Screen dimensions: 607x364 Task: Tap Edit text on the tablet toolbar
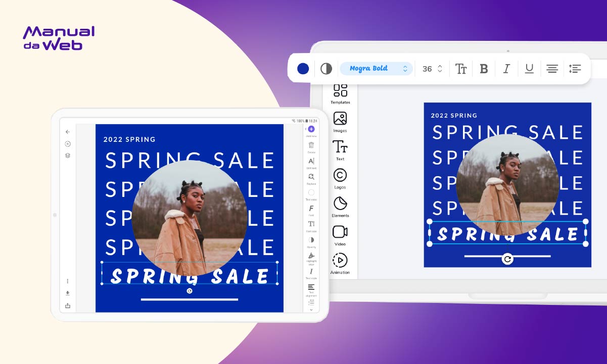(311, 162)
